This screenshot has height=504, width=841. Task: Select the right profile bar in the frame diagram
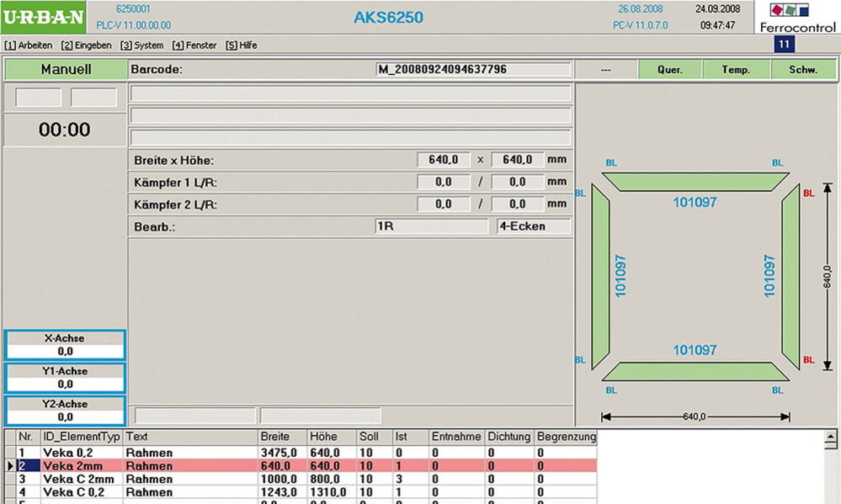pyautogui.click(x=790, y=276)
